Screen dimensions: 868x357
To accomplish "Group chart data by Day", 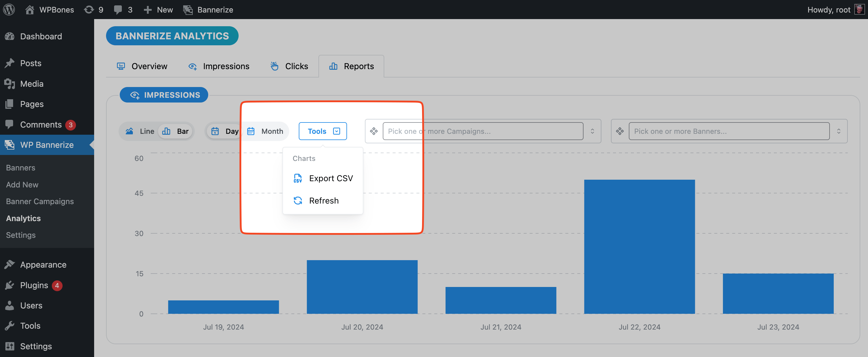I will point(224,131).
